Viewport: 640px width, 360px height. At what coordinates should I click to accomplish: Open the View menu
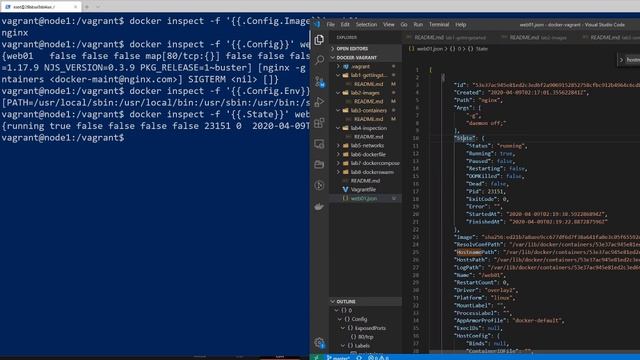(x=389, y=24)
